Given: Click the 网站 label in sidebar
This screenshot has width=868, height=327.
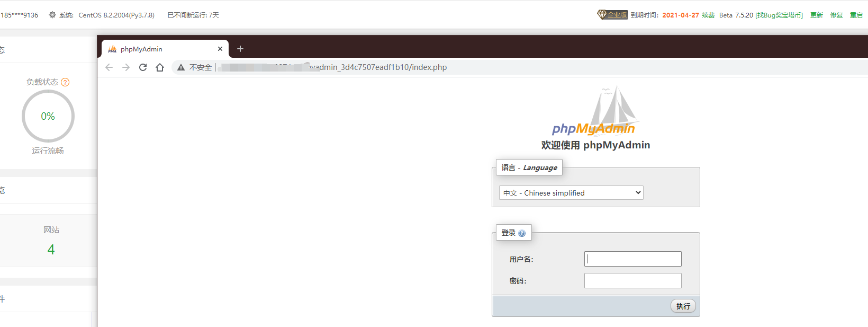Looking at the screenshot, I should (51, 230).
